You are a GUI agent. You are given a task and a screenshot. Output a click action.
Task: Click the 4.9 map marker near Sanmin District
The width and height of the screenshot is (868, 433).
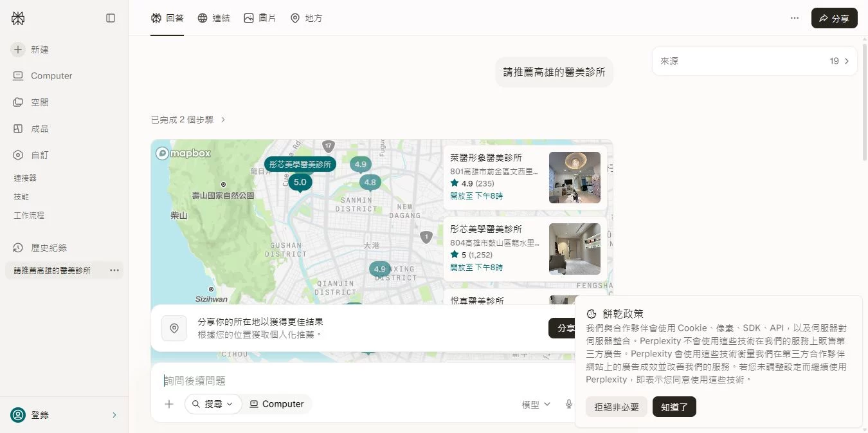pyautogui.click(x=360, y=165)
